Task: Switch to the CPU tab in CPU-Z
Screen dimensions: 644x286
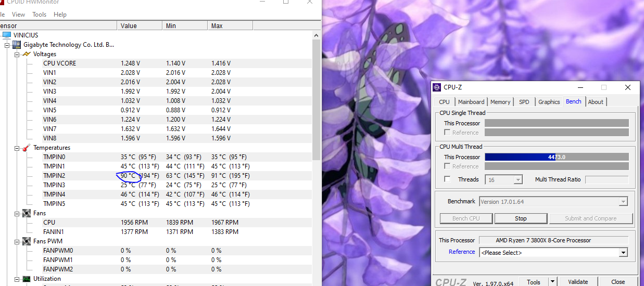Action: (x=445, y=102)
